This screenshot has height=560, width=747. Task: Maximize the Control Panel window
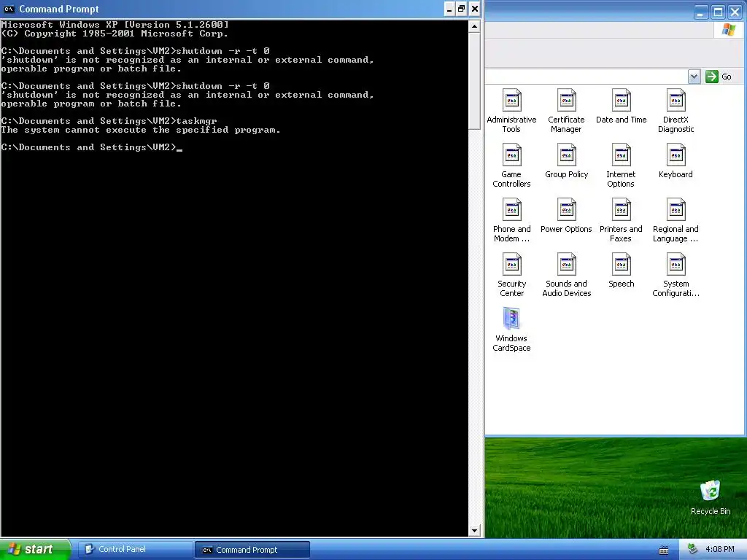[718, 12]
